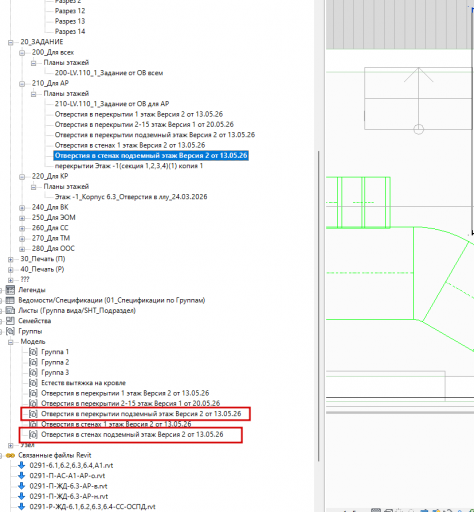This screenshot has height=512, width=474.
Task: Collapse the 20_ЗАДАНИЕ branch
Action: pos(11,42)
